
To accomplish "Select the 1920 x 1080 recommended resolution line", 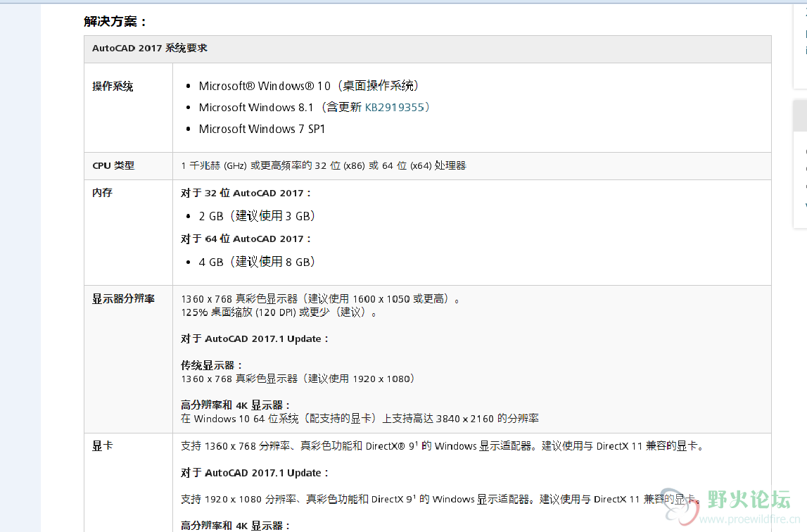I will tap(298, 379).
